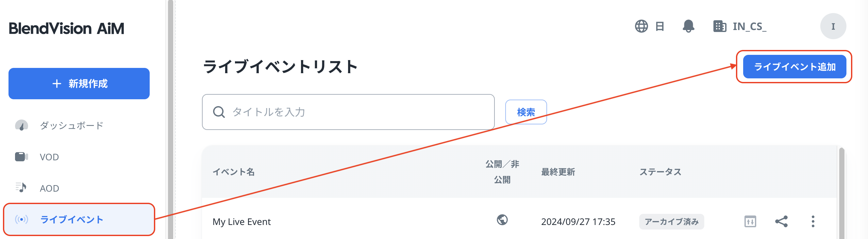This screenshot has height=239, width=868.
Task: Click the live event broadcast icon in sidebar
Action: (x=21, y=219)
